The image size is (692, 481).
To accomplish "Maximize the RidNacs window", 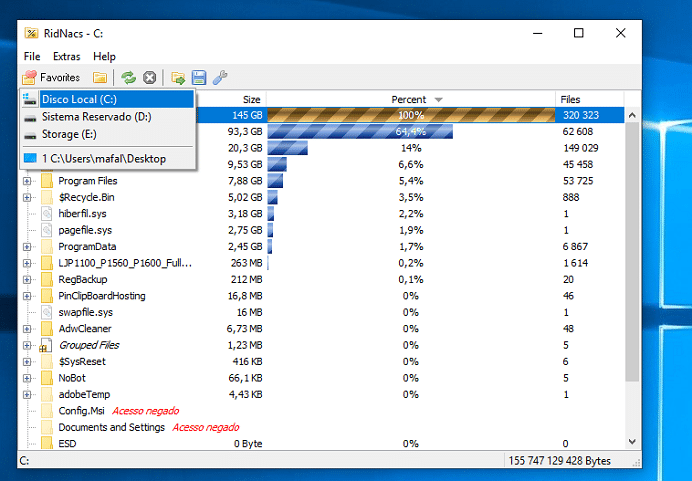I will 579,33.
